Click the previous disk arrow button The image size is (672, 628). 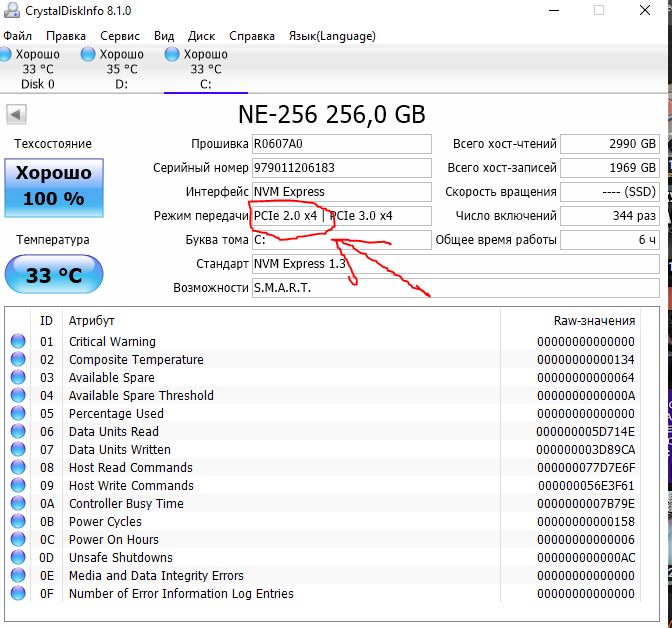[15, 114]
